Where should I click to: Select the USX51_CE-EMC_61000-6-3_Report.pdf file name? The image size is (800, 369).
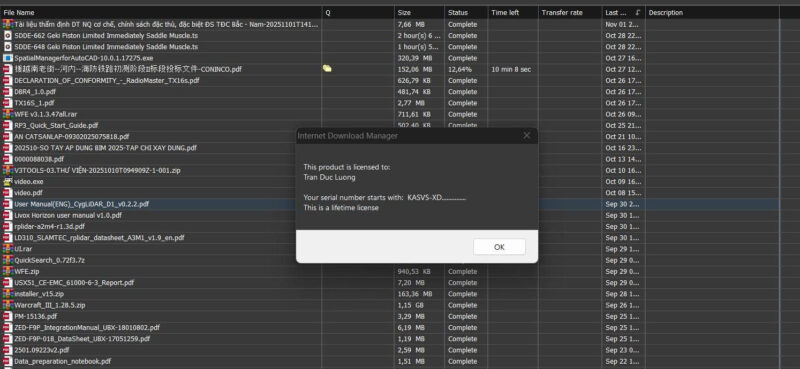[x=74, y=283]
